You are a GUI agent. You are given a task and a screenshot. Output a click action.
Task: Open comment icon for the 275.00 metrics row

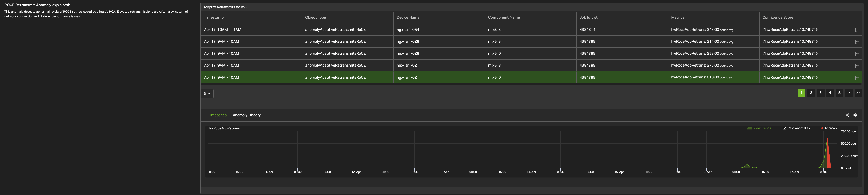pos(857,66)
